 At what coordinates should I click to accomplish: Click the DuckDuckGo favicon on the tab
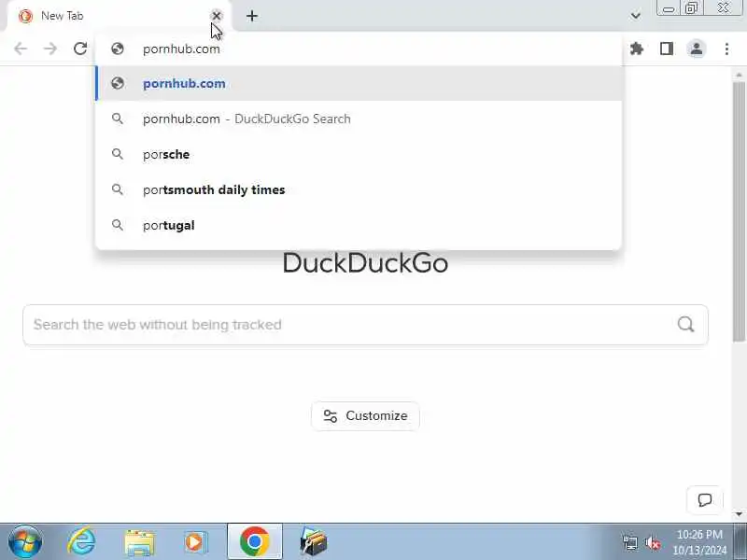pos(25,16)
